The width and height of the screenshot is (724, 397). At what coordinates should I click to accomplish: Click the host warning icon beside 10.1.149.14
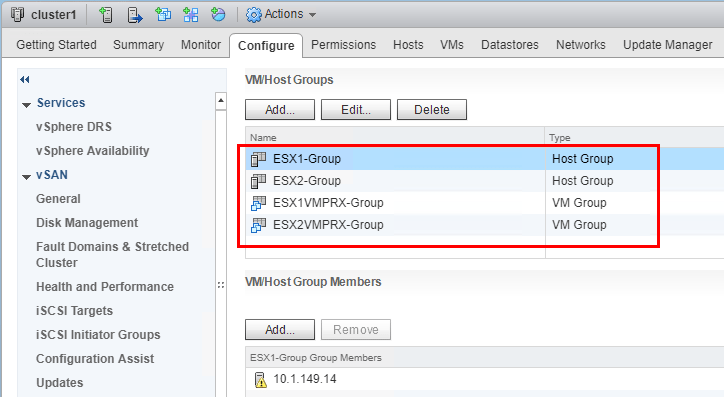click(260, 379)
